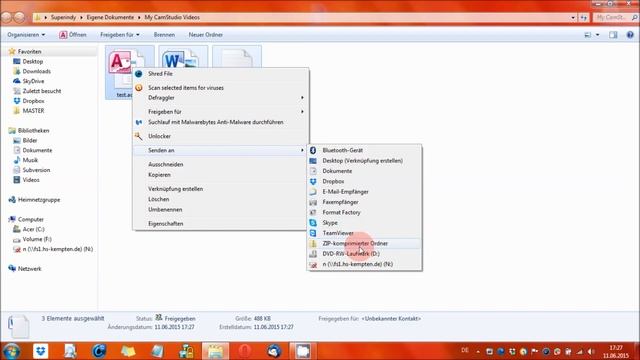
Task: Select Downloads in navigation pane
Action: click(x=36, y=71)
